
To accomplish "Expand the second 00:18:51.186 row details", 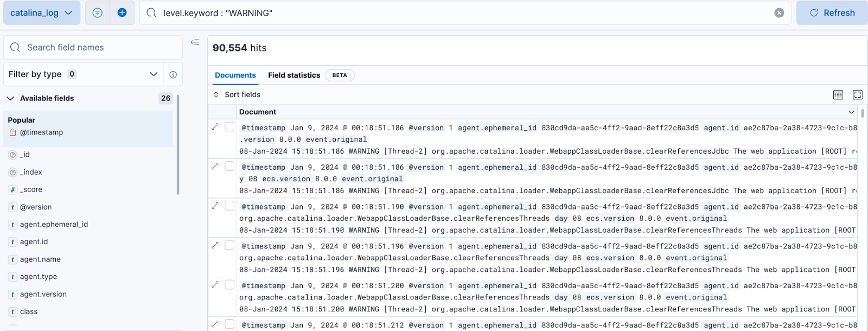I will 215,166.
